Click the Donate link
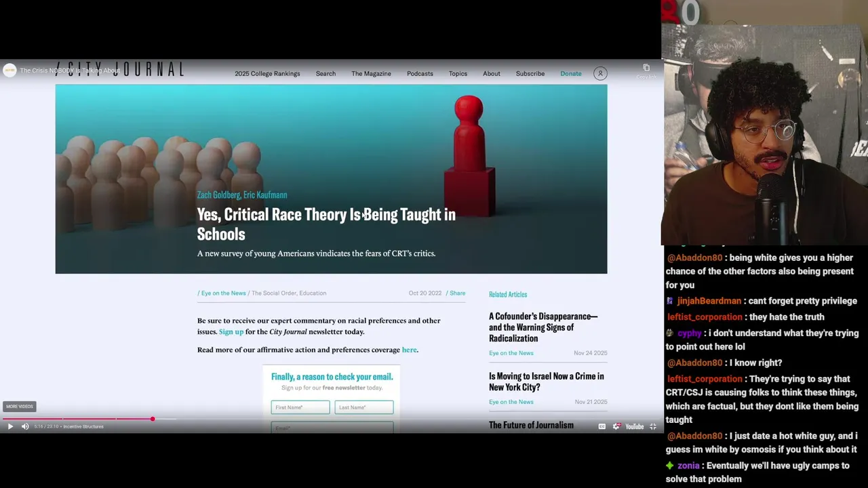Screen dimensions: 868x488 point(571,73)
